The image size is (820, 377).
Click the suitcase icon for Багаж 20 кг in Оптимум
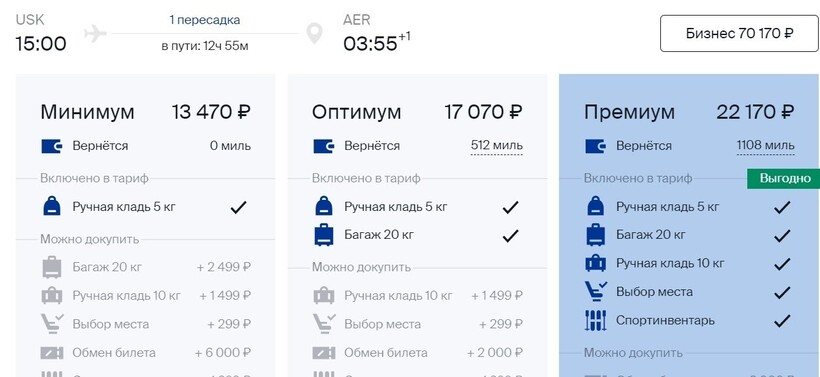point(324,235)
